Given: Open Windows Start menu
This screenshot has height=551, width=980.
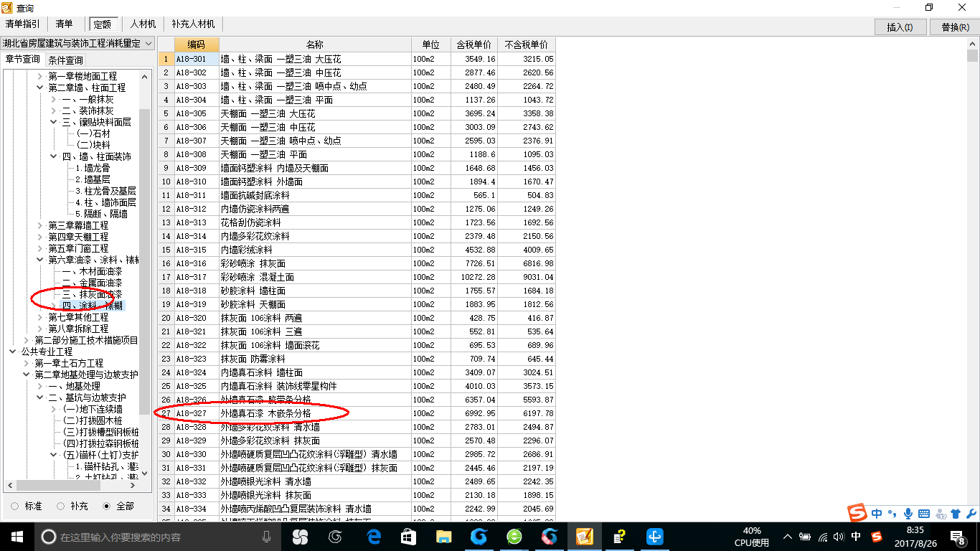Looking at the screenshot, I should 17,536.
